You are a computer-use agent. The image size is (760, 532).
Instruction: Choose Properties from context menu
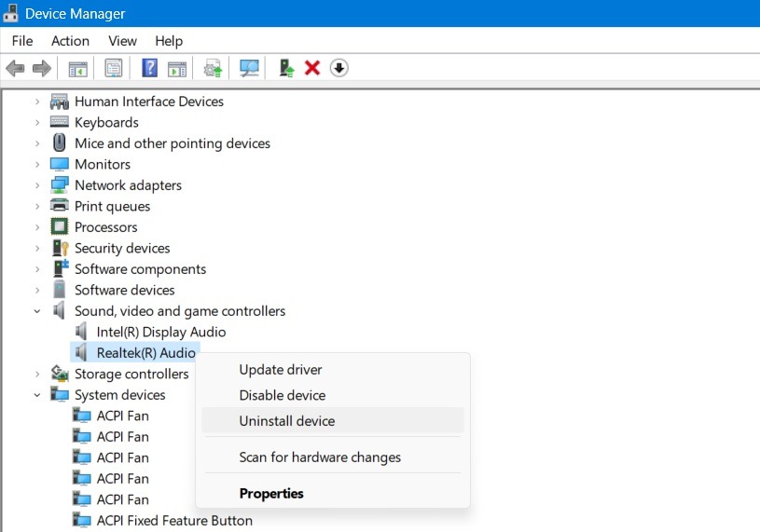tap(333, 493)
